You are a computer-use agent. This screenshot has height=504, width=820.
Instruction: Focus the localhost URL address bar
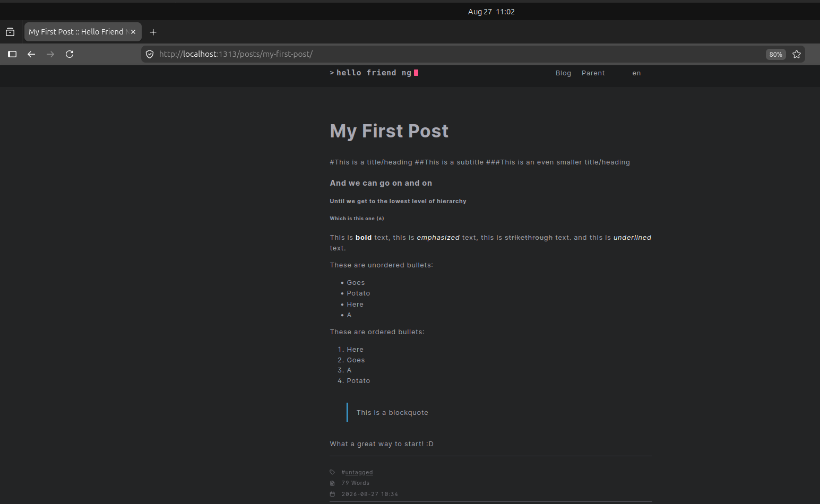(456, 54)
